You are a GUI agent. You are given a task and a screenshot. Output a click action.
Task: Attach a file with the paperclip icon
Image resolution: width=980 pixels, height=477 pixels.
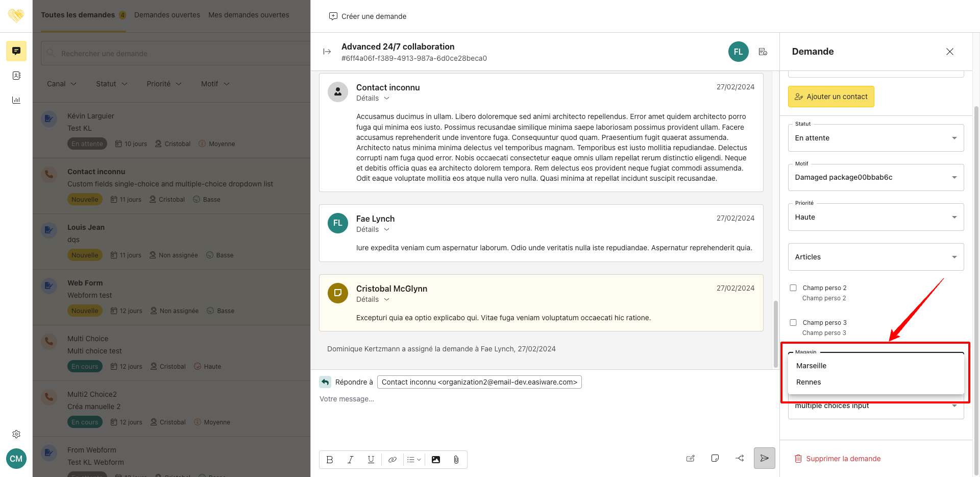click(x=456, y=460)
